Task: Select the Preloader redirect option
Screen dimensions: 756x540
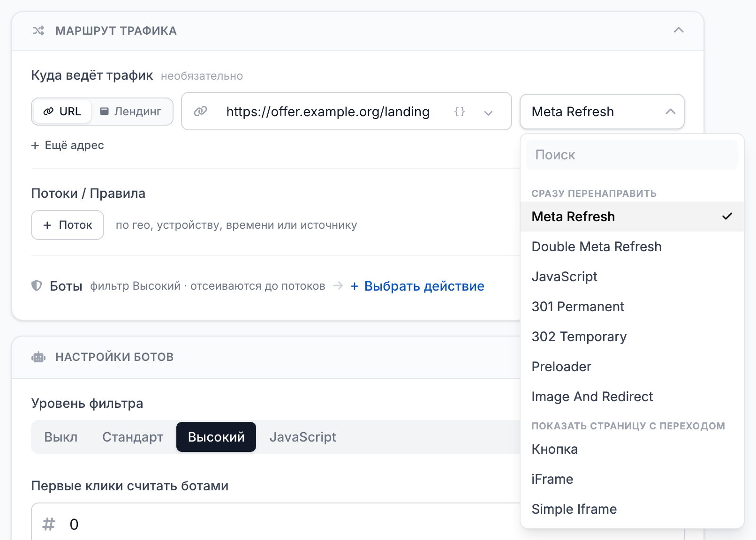Action: click(x=632, y=367)
